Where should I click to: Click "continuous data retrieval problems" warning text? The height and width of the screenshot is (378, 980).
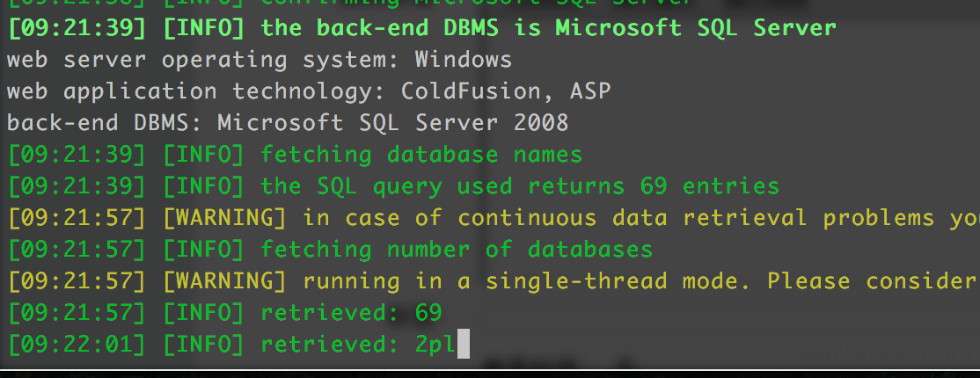click(696, 218)
